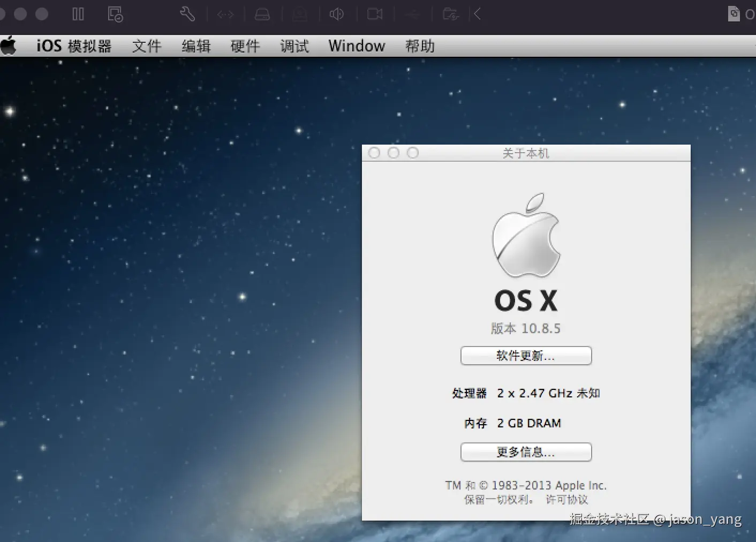This screenshot has width=756, height=542.
Task: Open the 许可协议 link
Action: tap(567, 500)
